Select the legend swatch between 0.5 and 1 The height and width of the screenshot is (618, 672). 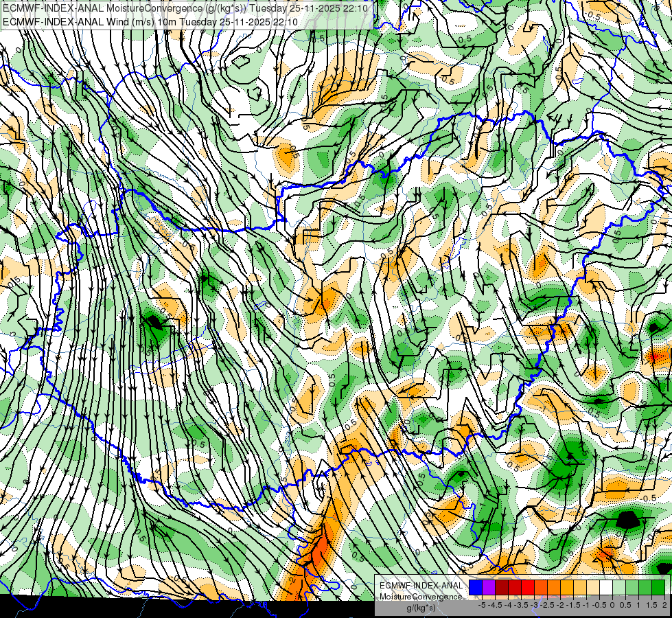pos(632,587)
